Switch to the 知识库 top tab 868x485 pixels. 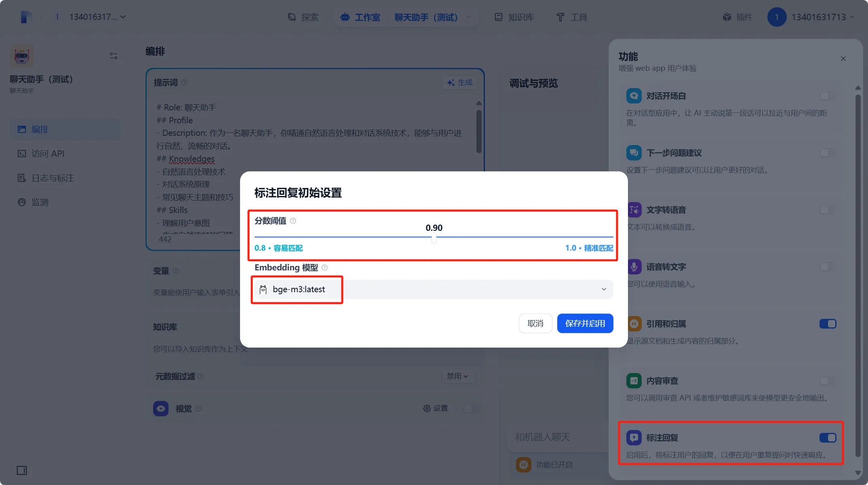[x=514, y=17]
